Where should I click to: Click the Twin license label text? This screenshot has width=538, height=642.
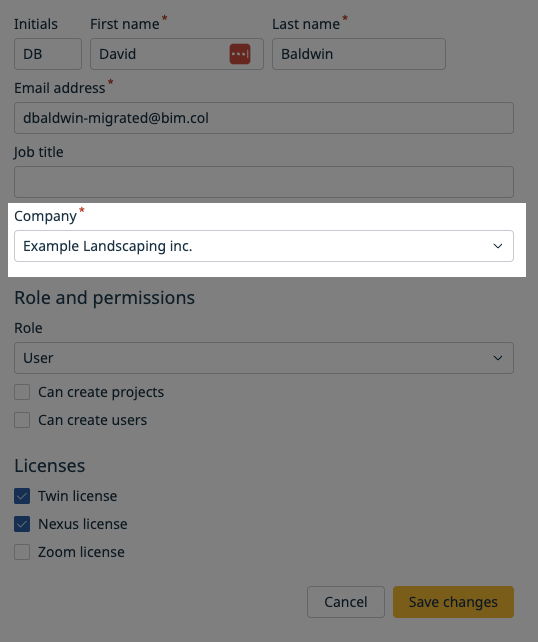(x=77, y=496)
